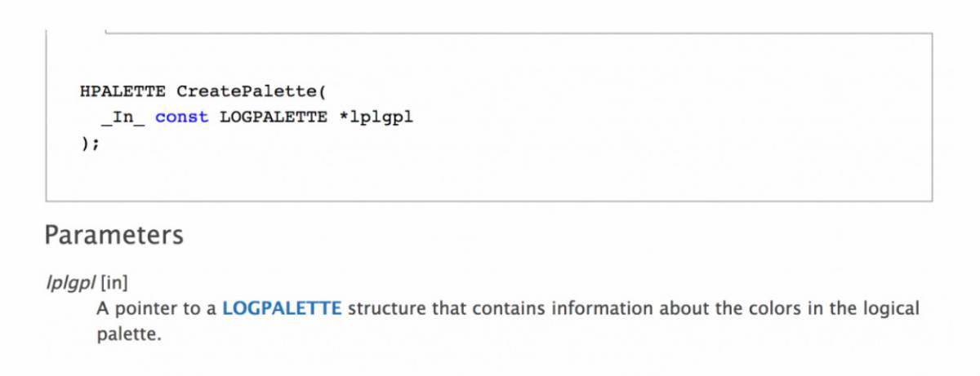This screenshot has width=980, height=376.
Task: Click HPALETTE return type in code
Action: click(123, 91)
